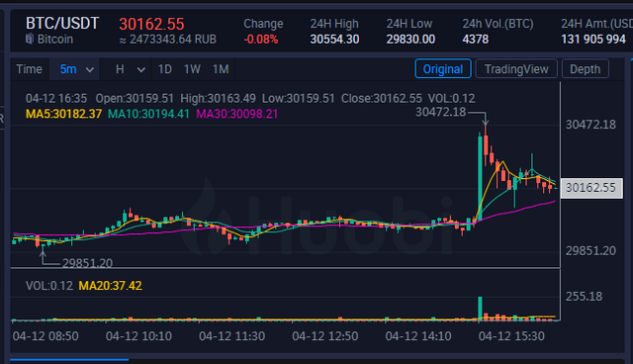The width and height of the screenshot is (633, 364).
Task: Click the MA20:37.42 volume indicator label
Action: click(110, 286)
